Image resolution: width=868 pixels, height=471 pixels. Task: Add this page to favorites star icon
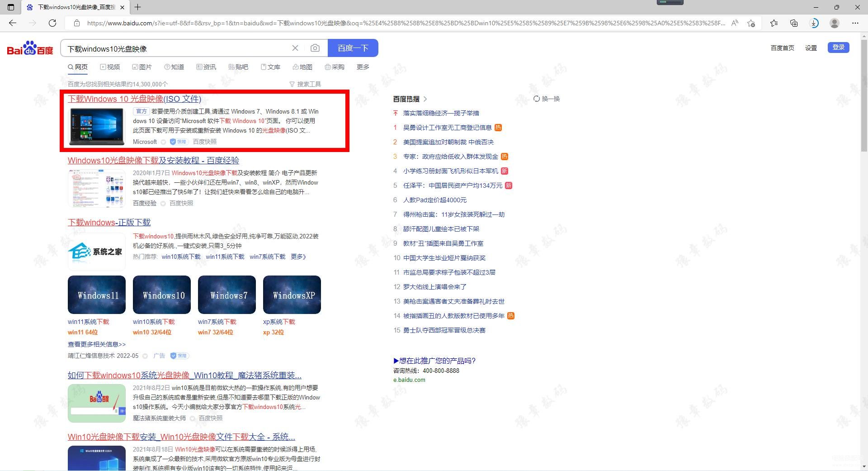tap(751, 23)
